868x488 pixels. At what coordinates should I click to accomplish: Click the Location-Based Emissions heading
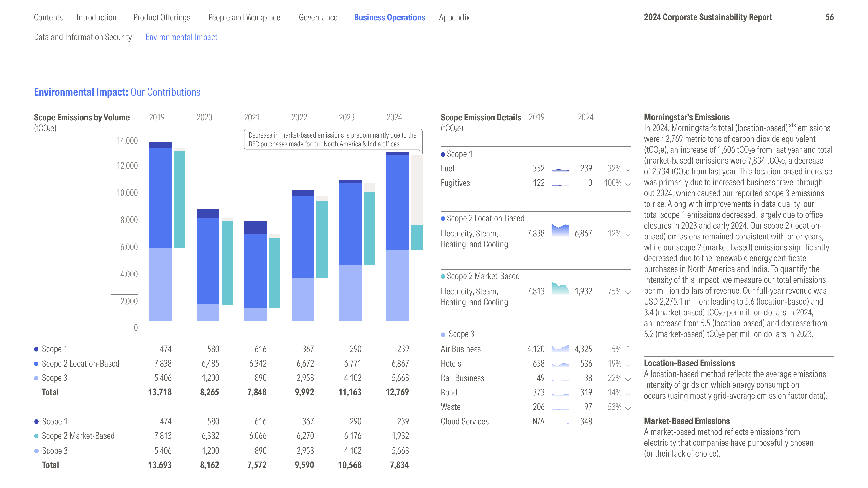click(689, 363)
